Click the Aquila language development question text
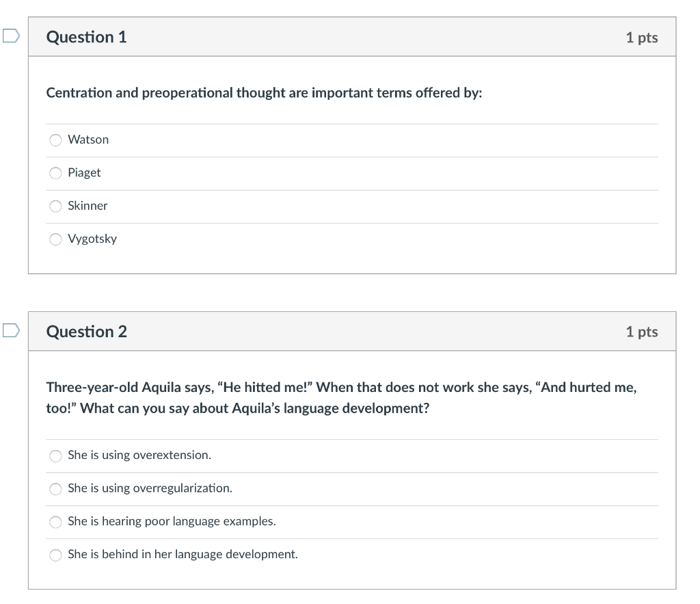The image size is (700, 604). click(342, 397)
